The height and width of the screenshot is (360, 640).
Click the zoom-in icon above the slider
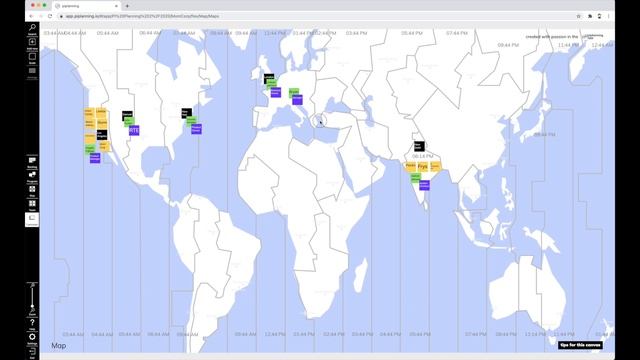32,284
